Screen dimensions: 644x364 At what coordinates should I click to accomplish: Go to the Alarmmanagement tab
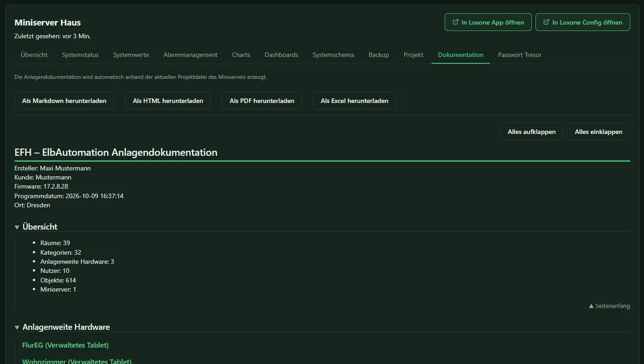(190, 55)
